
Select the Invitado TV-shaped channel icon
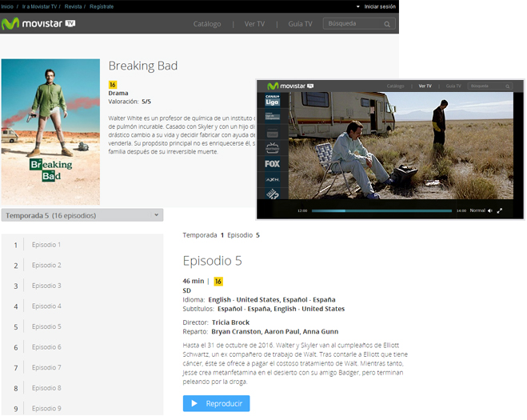tap(272, 148)
